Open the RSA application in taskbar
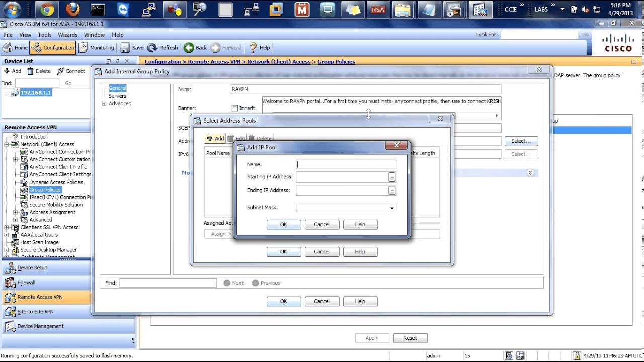 [x=378, y=9]
